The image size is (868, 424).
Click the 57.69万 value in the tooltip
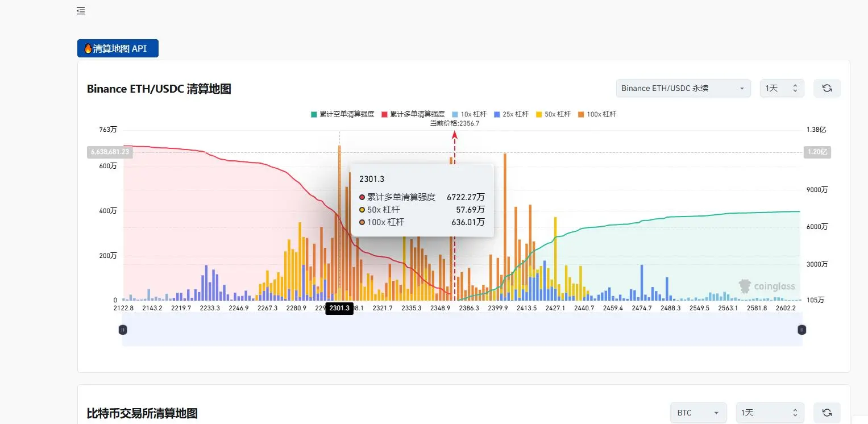click(470, 210)
